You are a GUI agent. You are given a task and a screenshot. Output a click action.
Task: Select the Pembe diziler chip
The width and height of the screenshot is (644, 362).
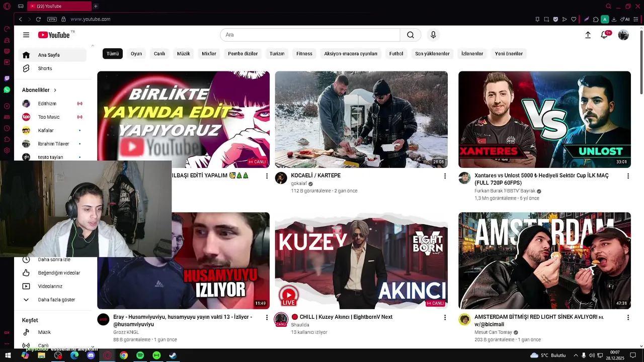(243, 53)
